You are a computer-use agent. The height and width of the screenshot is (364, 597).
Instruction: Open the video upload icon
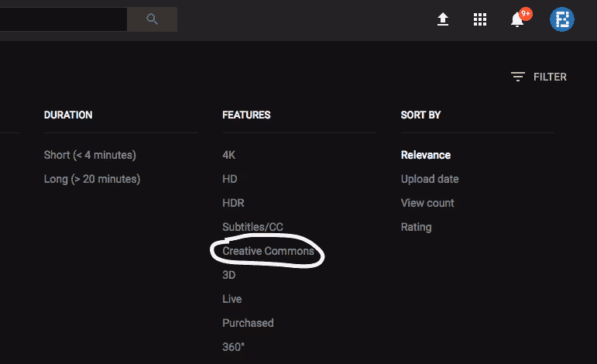(443, 19)
